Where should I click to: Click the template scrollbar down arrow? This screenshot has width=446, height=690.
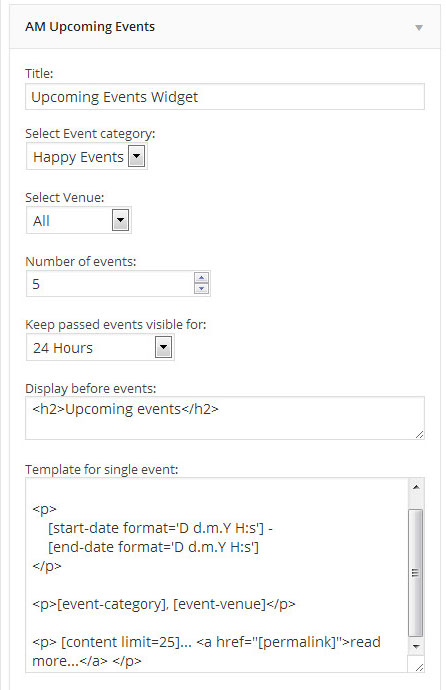(416, 647)
